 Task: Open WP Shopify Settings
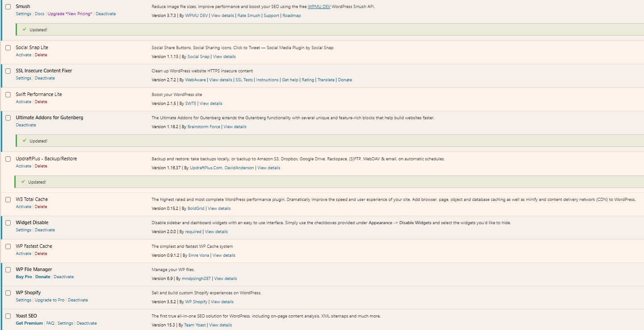24,300
